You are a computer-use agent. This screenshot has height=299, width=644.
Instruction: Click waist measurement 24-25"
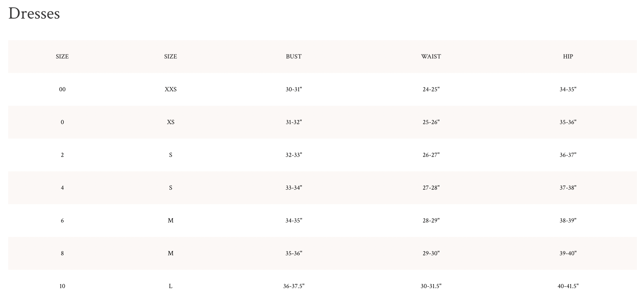coord(431,89)
